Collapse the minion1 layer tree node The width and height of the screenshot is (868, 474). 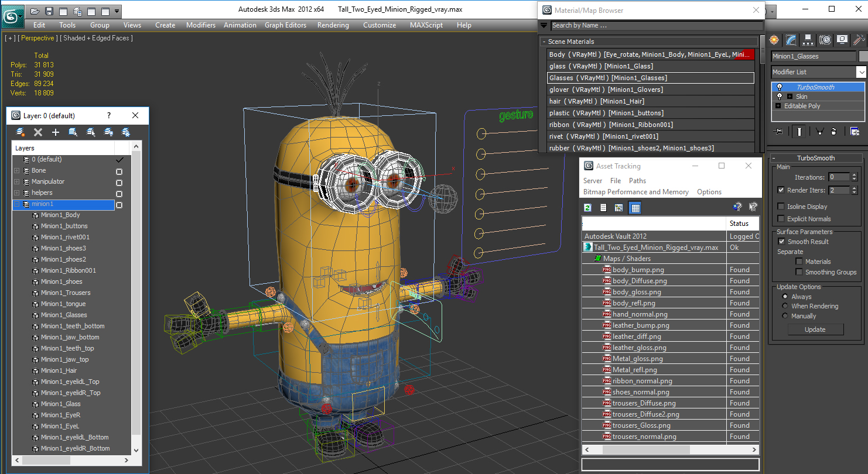[x=16, y=204]
